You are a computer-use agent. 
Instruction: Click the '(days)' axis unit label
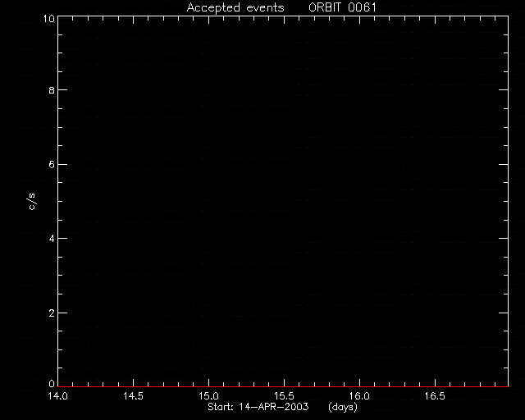point(343,407)
